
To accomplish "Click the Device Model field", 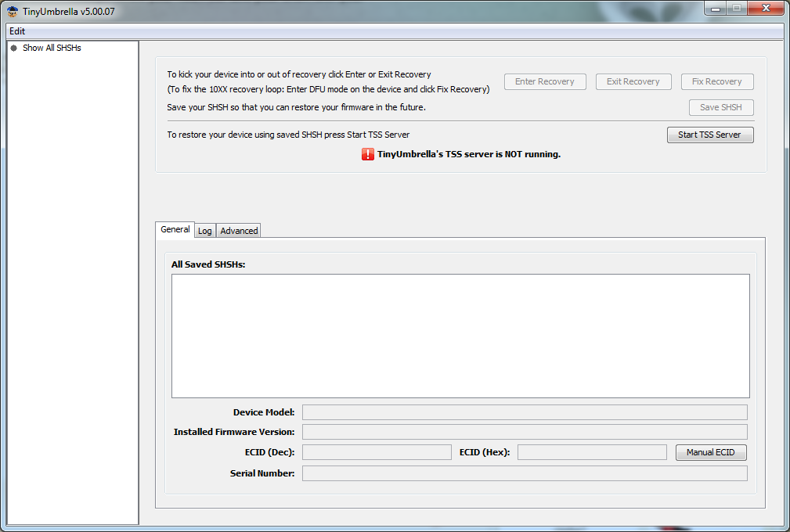I will point(525,412).
